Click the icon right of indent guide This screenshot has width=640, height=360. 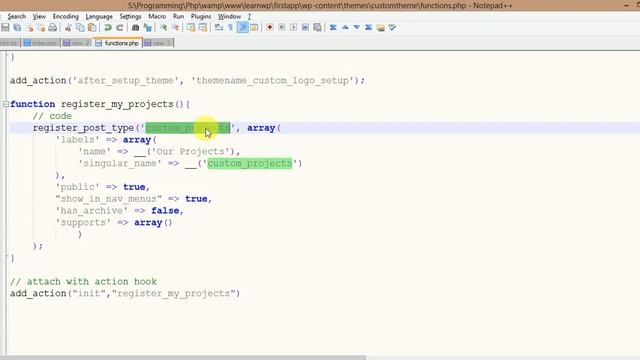(254, 27)
